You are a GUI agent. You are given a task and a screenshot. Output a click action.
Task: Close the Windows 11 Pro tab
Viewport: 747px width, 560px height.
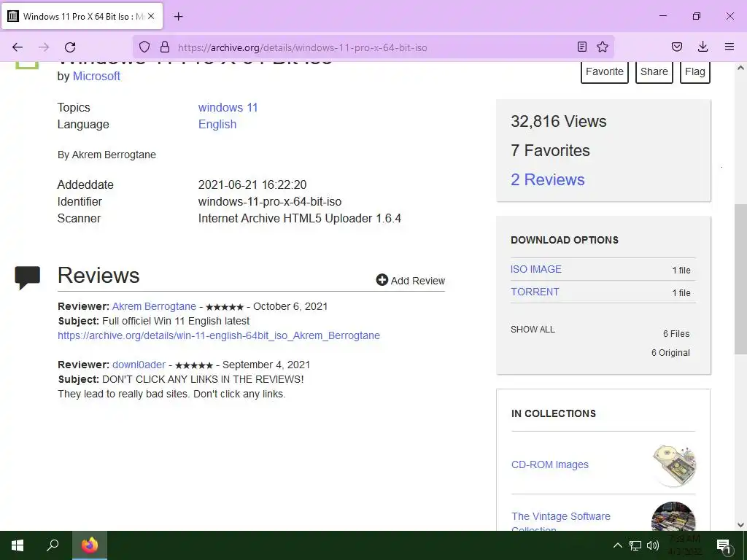pyautogui.click(x=151, y=16)
